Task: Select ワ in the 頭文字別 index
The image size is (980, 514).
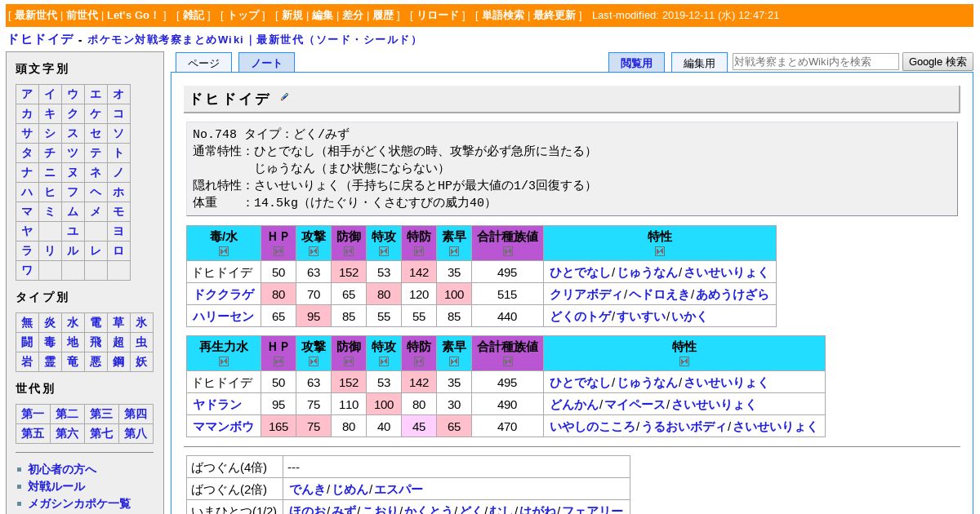Action: [27, 270]
